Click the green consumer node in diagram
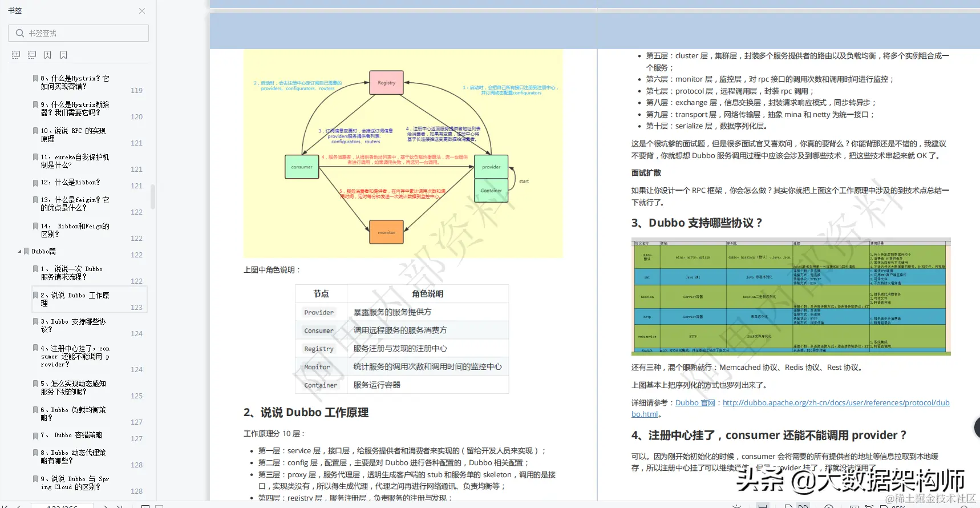This screenshot has height=508, width=980. click(302, 167)
